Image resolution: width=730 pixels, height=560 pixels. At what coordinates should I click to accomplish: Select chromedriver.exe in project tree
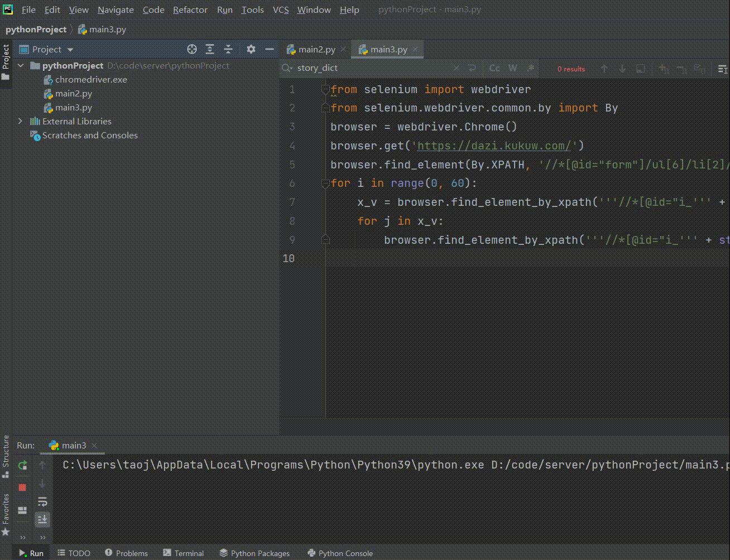pyautogui.click(x=91, y=79)
